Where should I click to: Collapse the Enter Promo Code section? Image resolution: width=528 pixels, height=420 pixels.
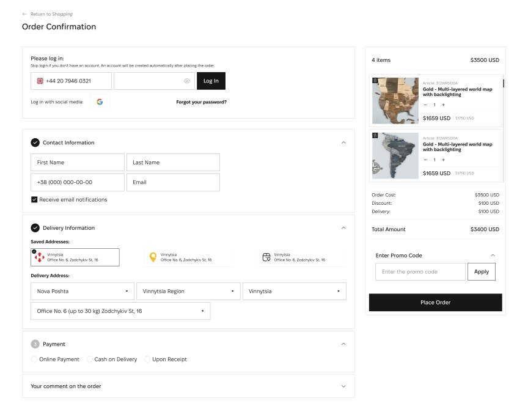(x=493, y=256)
